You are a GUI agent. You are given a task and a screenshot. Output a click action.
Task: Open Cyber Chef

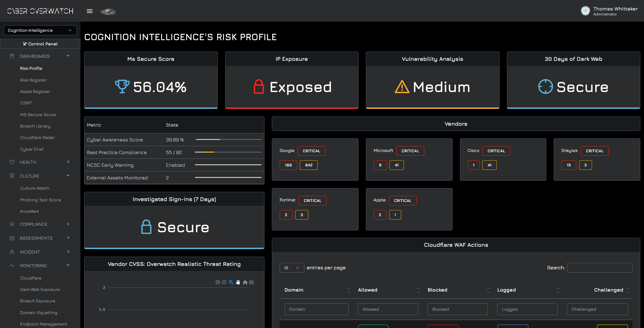pyautogui.click(x=32, y=149)
